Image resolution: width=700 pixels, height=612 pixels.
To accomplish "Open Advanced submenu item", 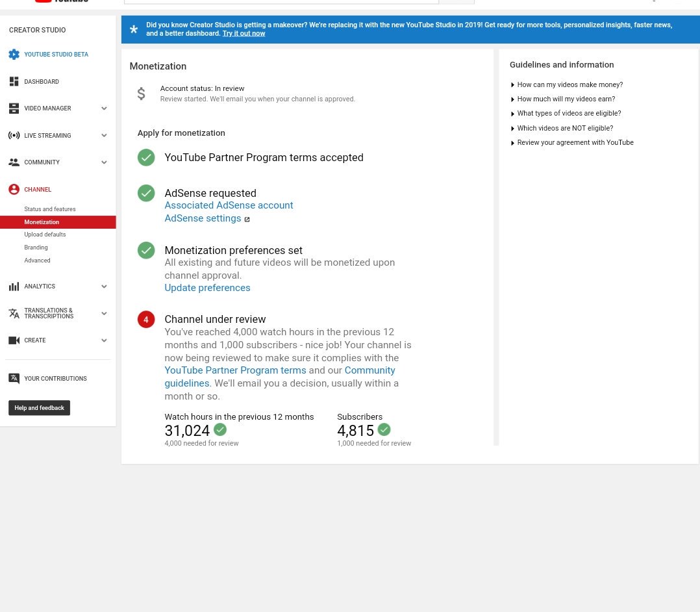I will point(37,261).
